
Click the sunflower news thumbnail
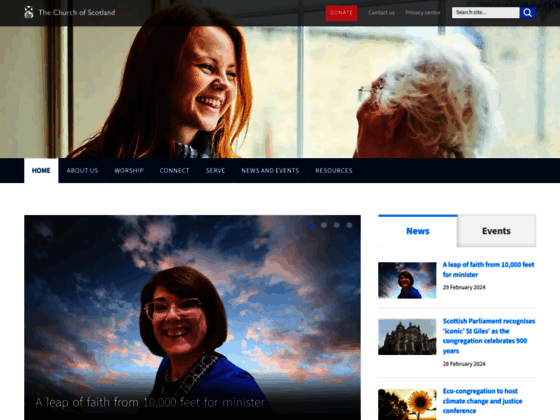pos(407,404)
